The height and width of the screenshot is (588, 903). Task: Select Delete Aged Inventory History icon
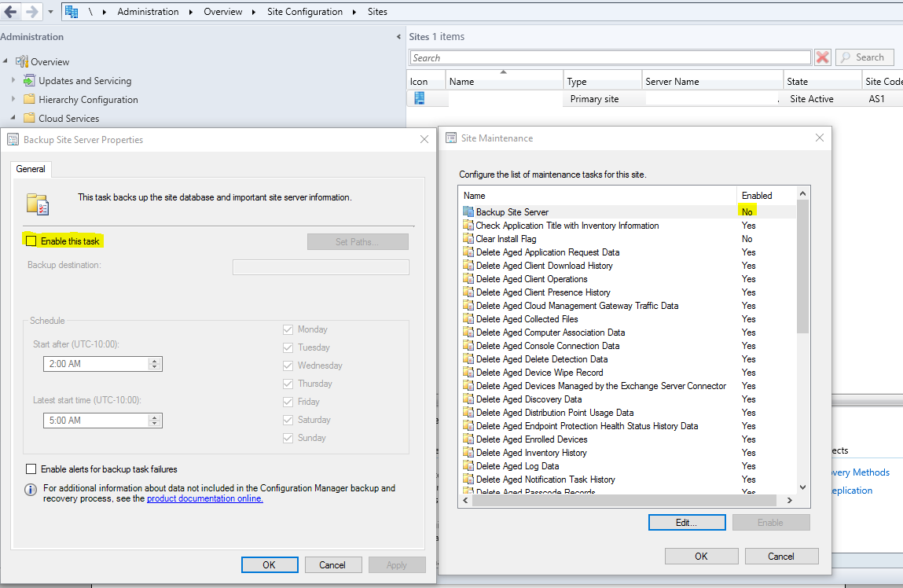coord(468,453)
